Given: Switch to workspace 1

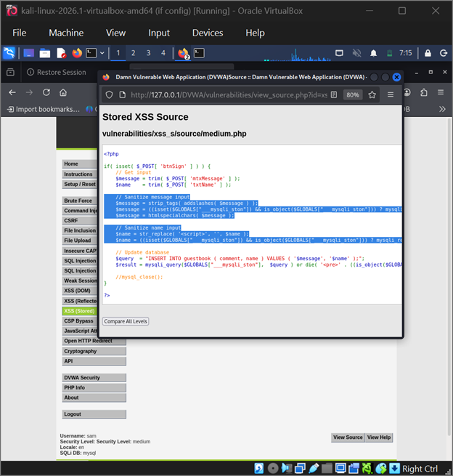Looking at the screenshot, I should coord(118,53).
